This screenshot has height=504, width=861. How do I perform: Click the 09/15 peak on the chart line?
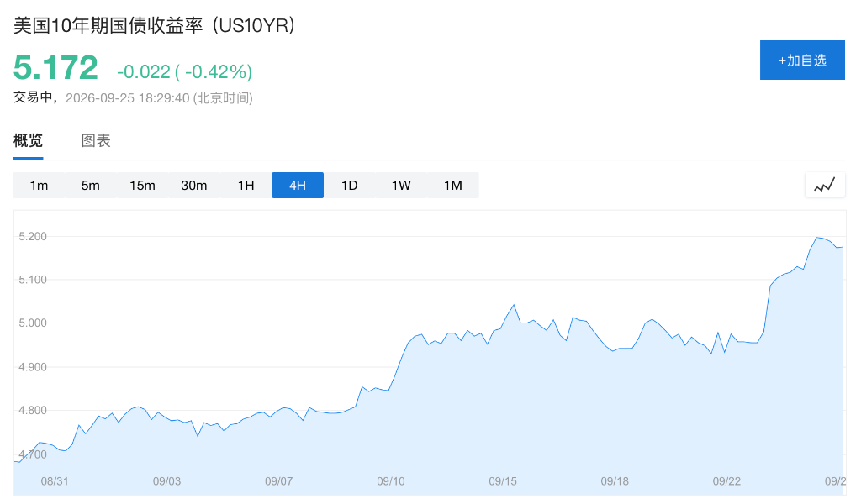pyautogui.click(x=514, y=305)
